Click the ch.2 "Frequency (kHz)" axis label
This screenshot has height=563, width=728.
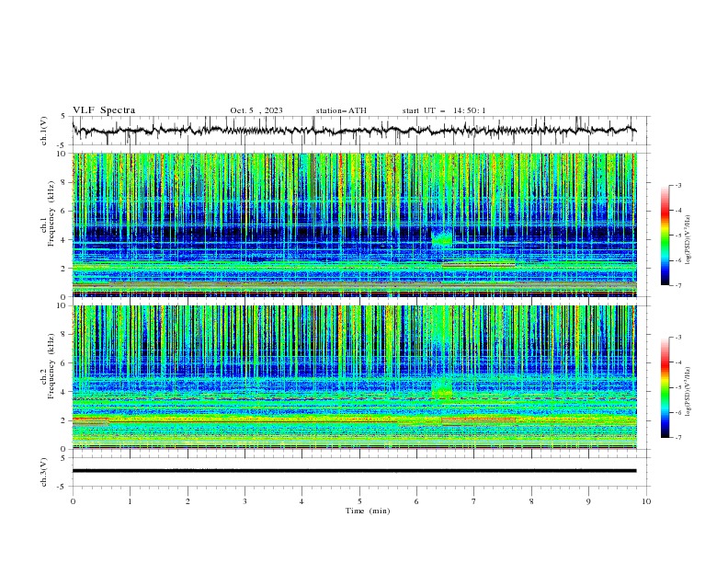coord(51,366)
